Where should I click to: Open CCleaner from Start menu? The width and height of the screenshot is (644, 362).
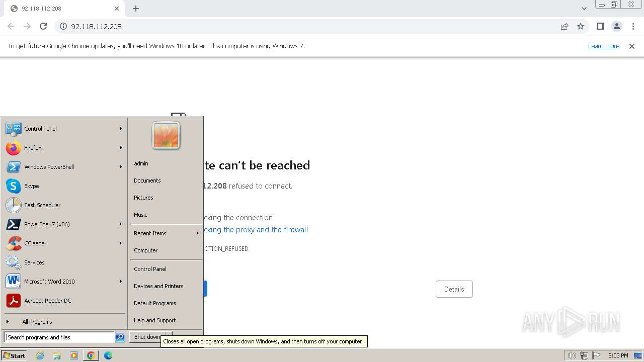click(64, 243)
